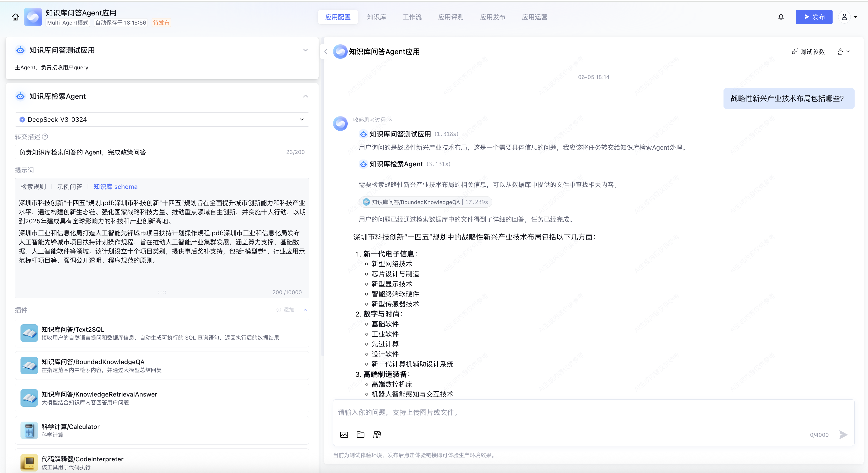Open the DeepSeek-V3-0324 model dropdown

click(x=162, y=119)
